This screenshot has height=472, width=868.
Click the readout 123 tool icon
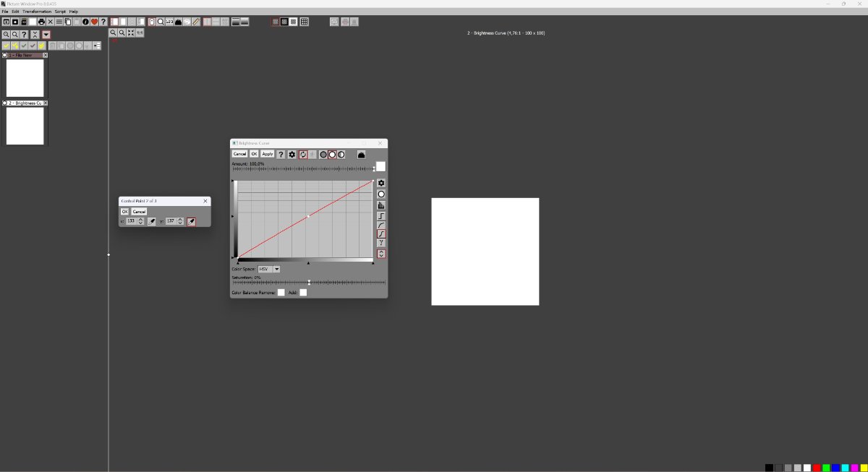point(169,22)
